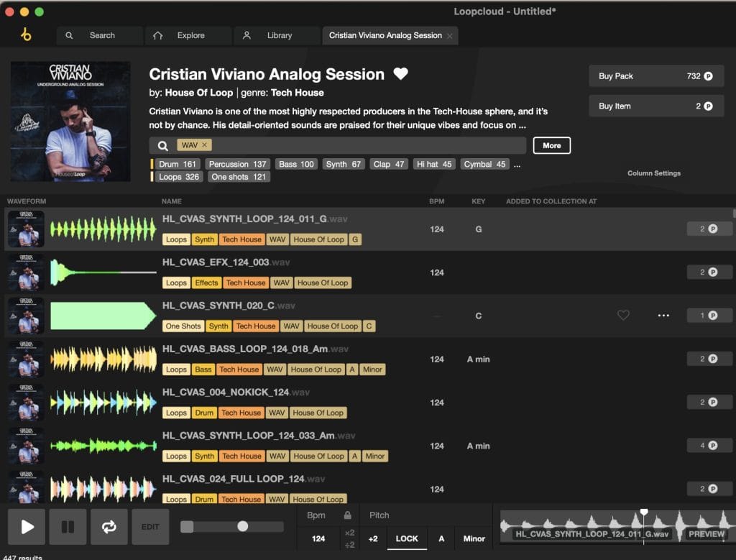Image resolution: width=736 pixels, height=560 pixels.
Task: Click the HL_CVAS_BASS_LOOP_124_018_Am waveform
Action: (x=103, y=359)
